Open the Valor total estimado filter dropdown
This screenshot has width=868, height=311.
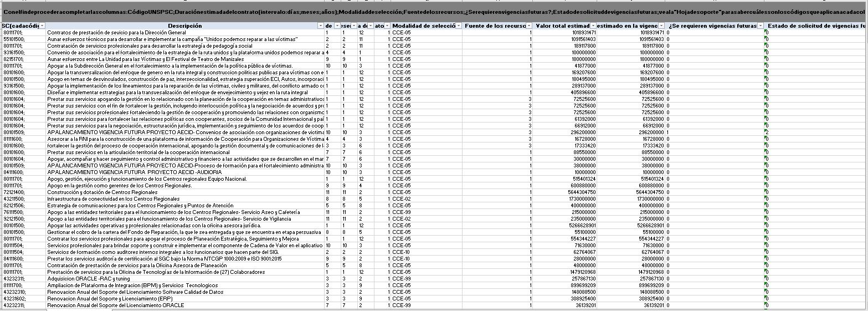593,26
